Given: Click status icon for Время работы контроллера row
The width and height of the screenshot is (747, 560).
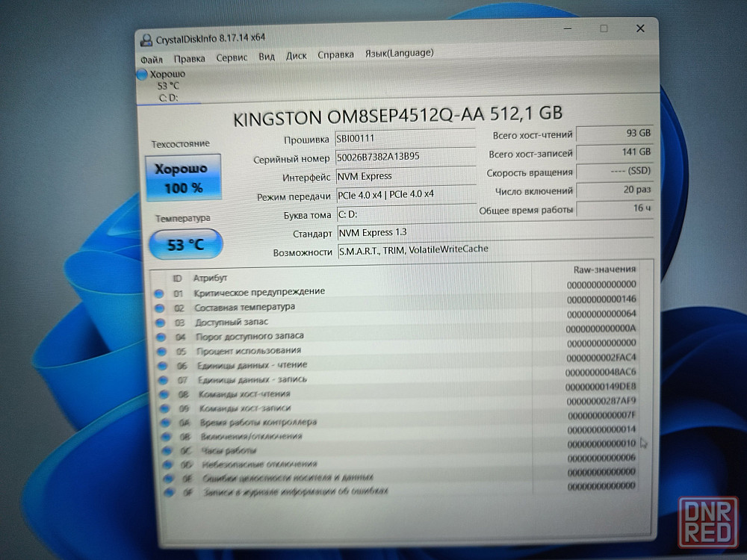Looking at the screenshot, I should coord(166,423).
